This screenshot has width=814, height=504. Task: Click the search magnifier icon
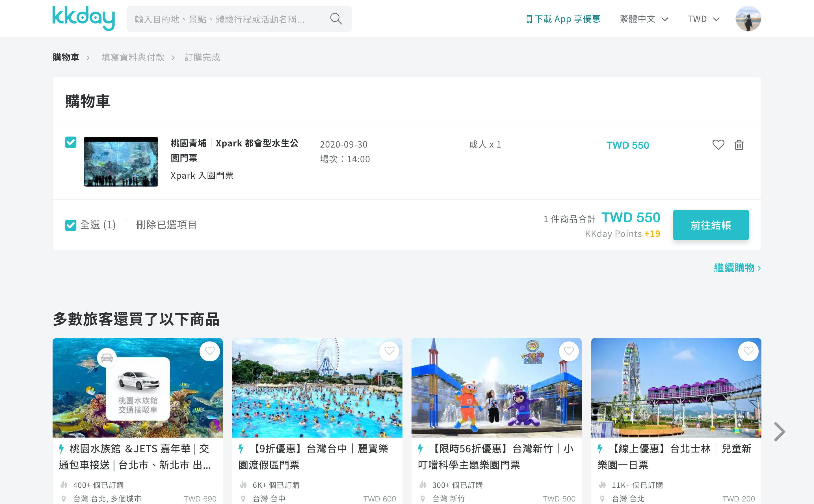point(336,19)
